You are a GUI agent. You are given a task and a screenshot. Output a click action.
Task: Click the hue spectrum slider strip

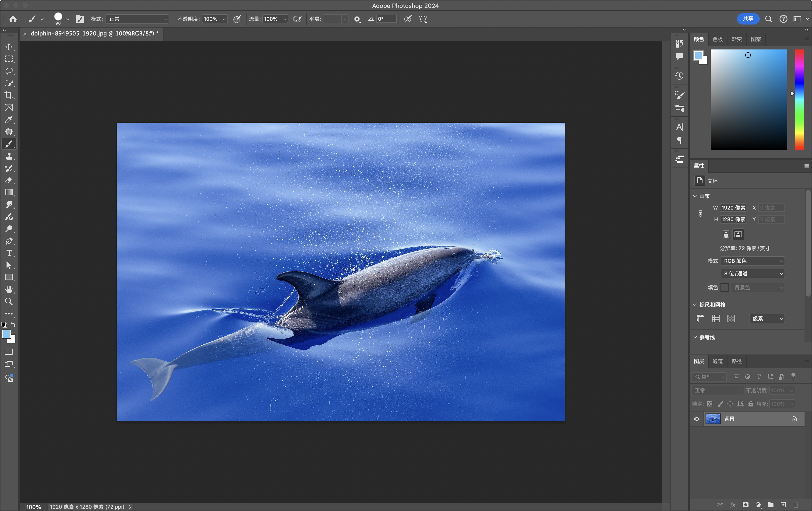click(799, 99)
